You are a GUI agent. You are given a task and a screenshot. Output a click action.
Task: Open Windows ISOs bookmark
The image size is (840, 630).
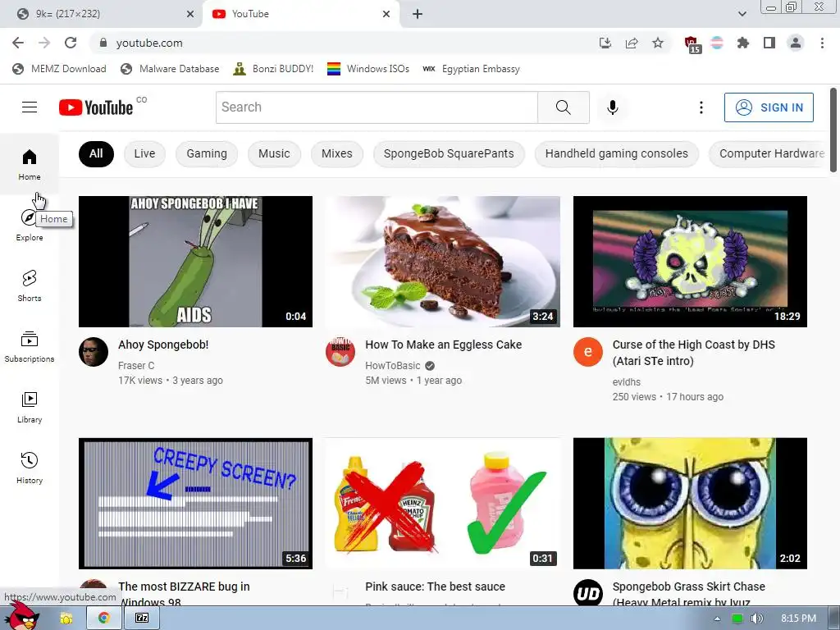tap(368, 69)
